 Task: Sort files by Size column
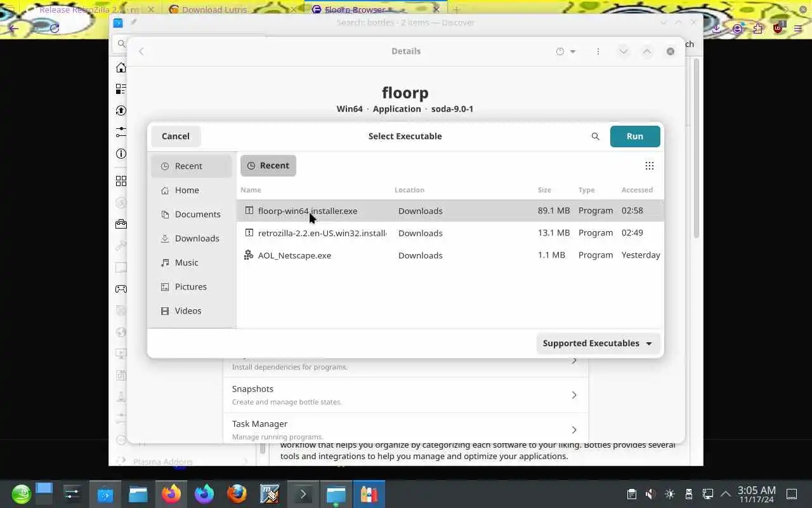[544, 190]
